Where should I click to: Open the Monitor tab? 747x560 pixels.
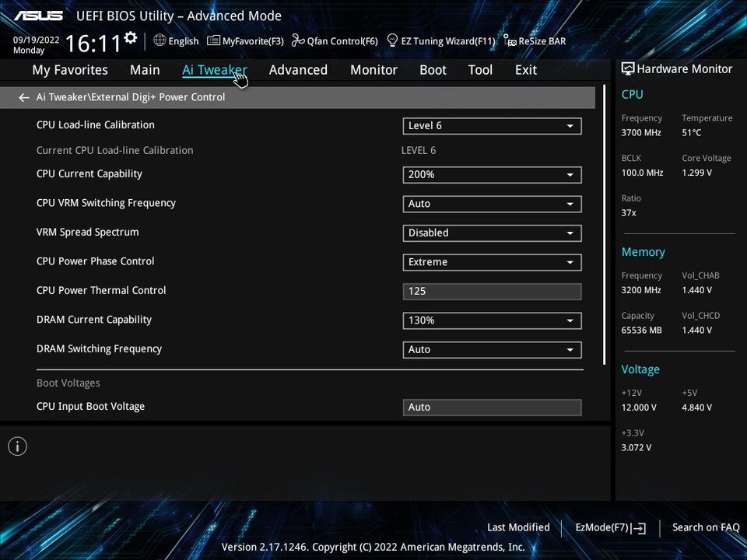pyautogui.click(x=373, y=70)
